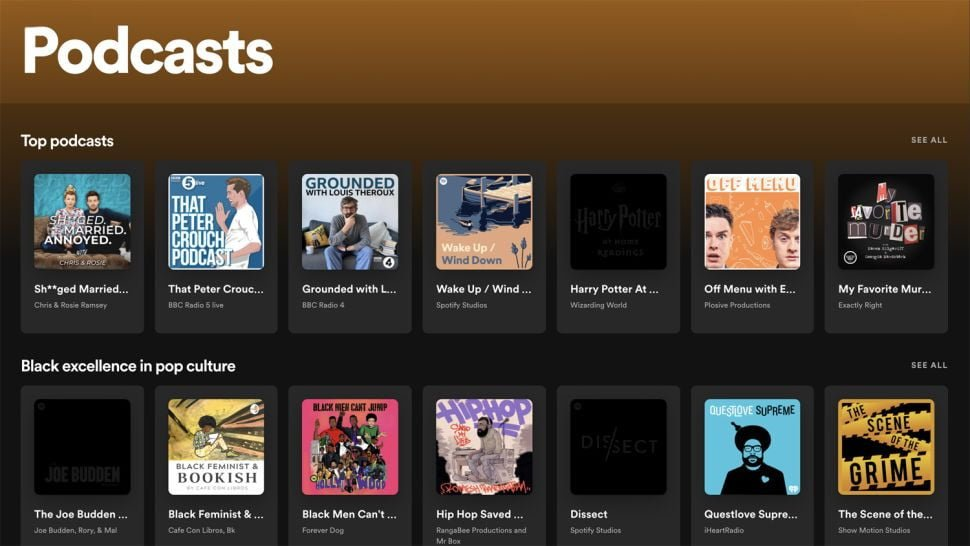Click publisher 'Joe Budden, Rory, & Mal'
The image size is (970, 546).
75,530
